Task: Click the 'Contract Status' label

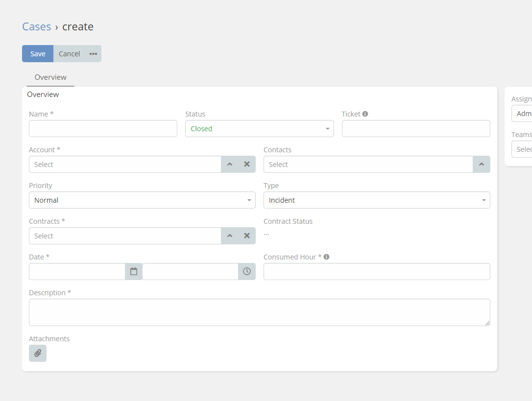Action: (x=288, y=221)
